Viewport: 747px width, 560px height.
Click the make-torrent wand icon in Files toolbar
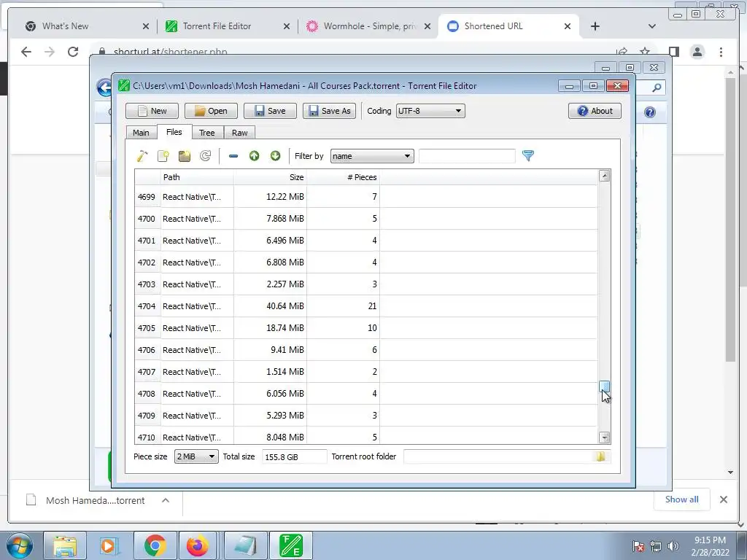pos(142,156)
